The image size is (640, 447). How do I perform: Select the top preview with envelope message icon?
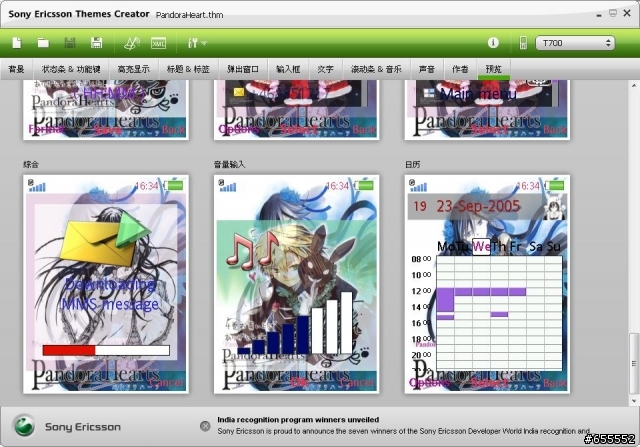tap(296, 109)
